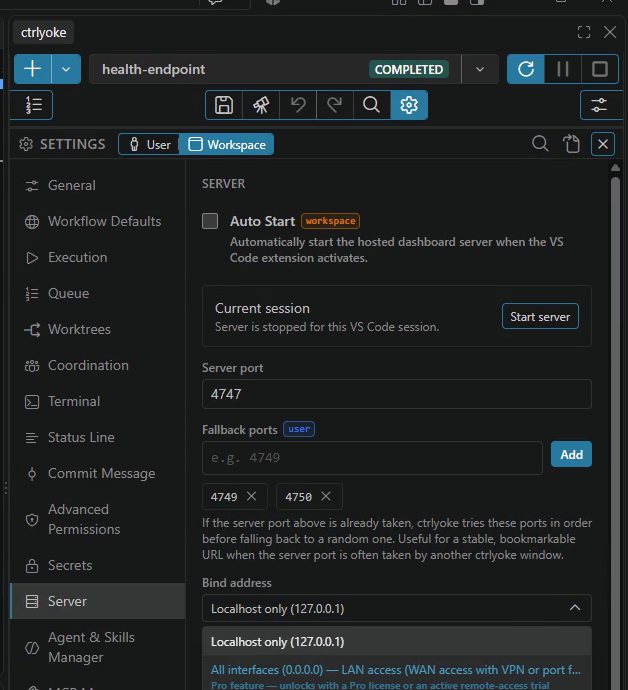Click the undo arrow icon

298,105
